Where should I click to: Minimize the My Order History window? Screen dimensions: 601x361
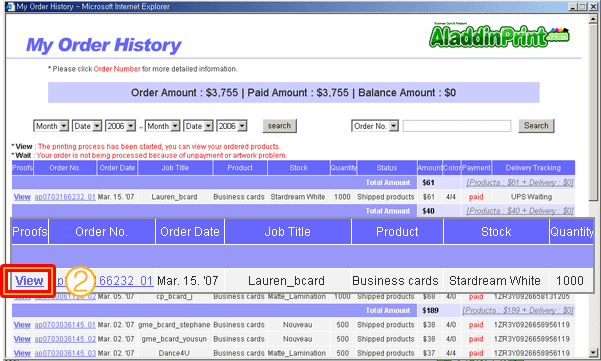coord(573,7)
